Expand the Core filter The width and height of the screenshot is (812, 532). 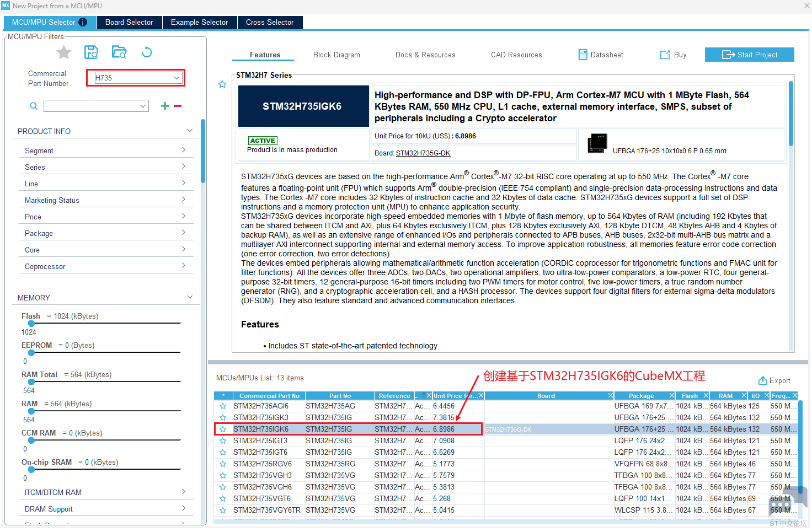click(184, 249)
